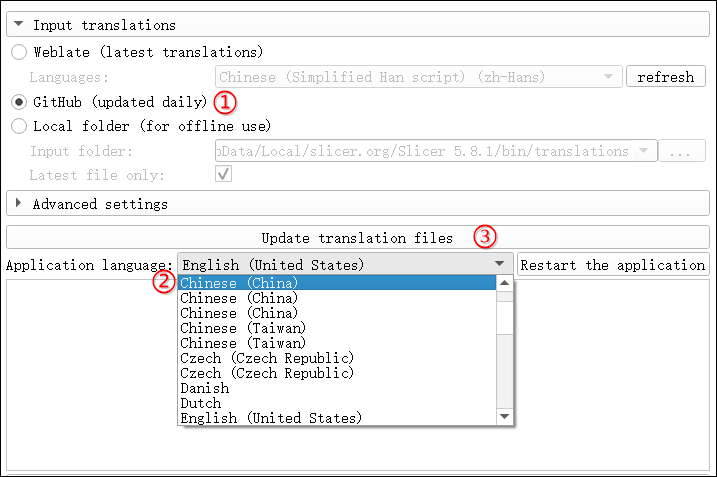Click the language list scroll-down arrow

(505, 416)
